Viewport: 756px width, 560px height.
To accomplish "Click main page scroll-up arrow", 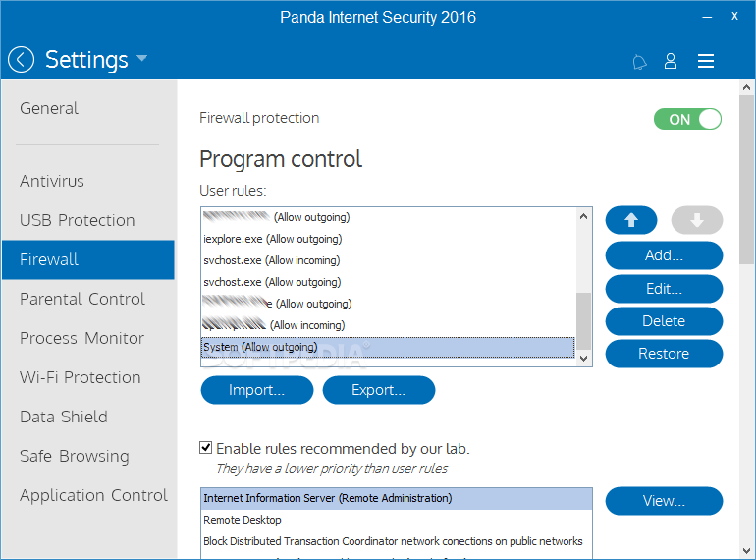I will point(746,87).
